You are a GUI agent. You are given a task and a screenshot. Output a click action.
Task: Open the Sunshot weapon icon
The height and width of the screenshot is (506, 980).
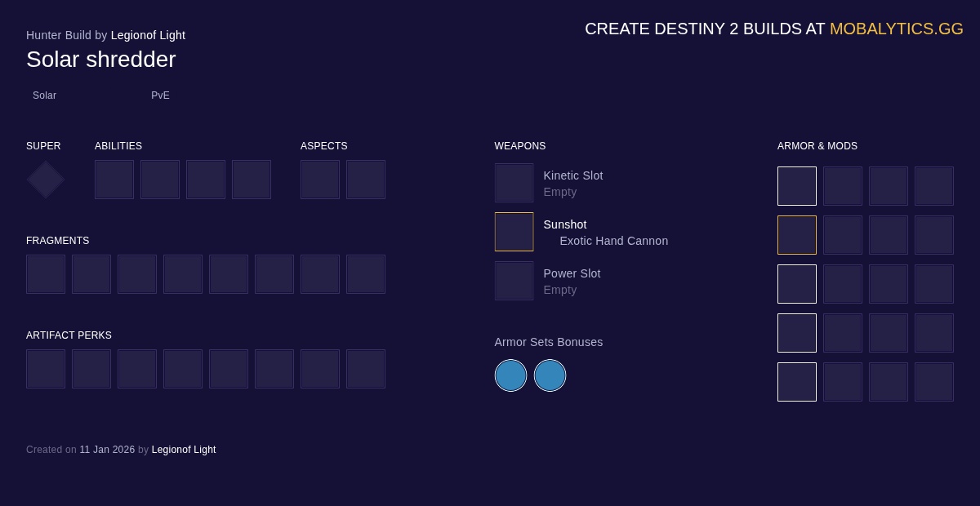point(514,232)
